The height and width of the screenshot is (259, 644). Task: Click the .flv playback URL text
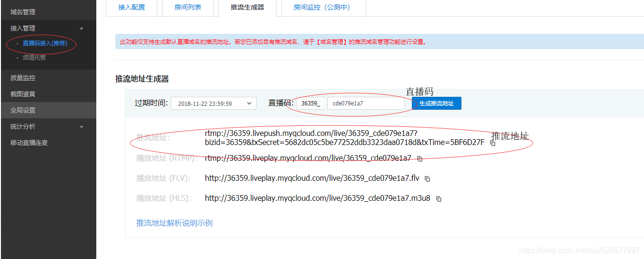pos(312,178)
